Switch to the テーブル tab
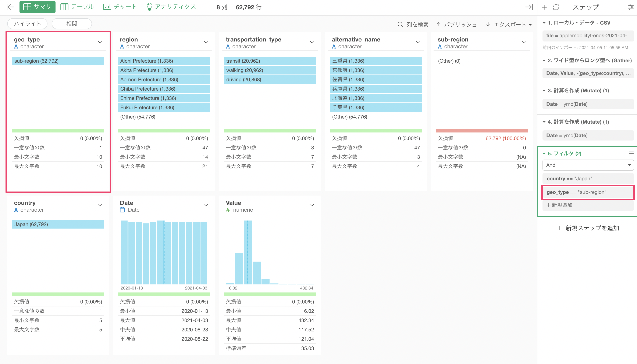637x364 pixels. pos(77,7)
